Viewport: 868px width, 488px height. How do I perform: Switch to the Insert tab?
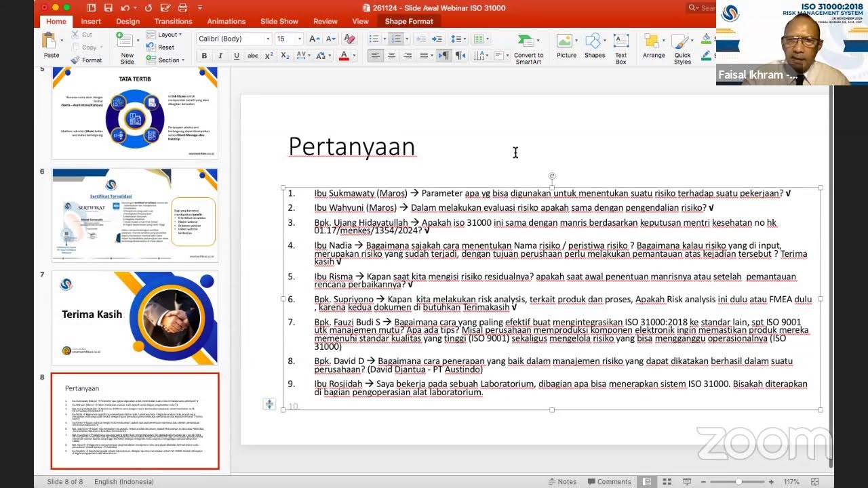coord(91,21)
